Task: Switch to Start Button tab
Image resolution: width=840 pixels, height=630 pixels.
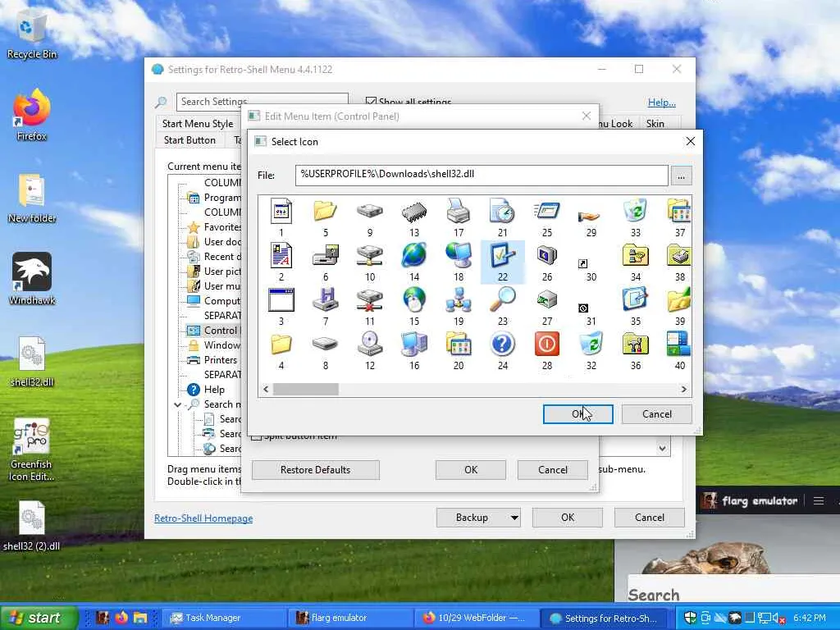Action: pyautogui.click(x=189, y=140)
